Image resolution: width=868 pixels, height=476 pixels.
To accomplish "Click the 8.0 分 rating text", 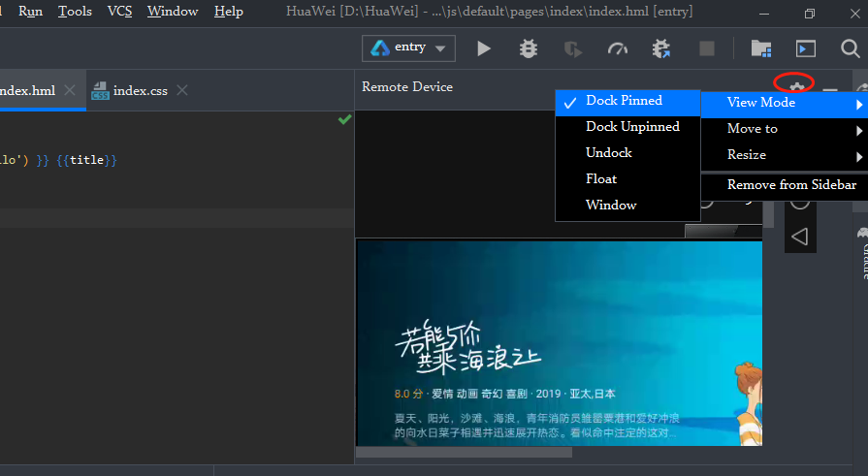I will click(x=408, y=395).
